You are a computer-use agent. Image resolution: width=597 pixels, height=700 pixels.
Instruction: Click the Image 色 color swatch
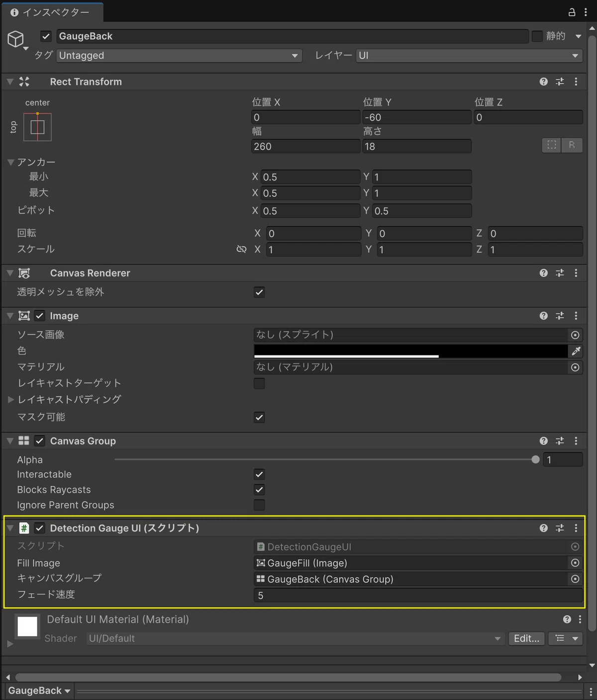pos(411,351)
